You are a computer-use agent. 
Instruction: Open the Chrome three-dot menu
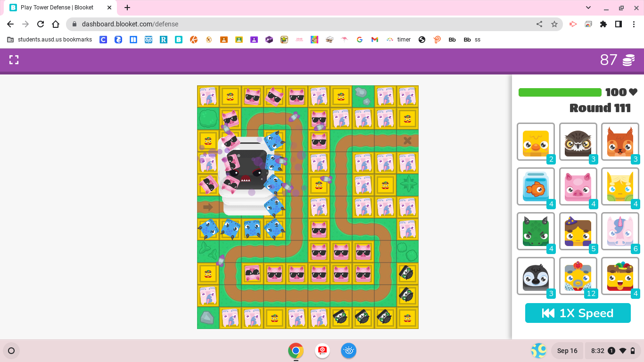click(634, 24)
